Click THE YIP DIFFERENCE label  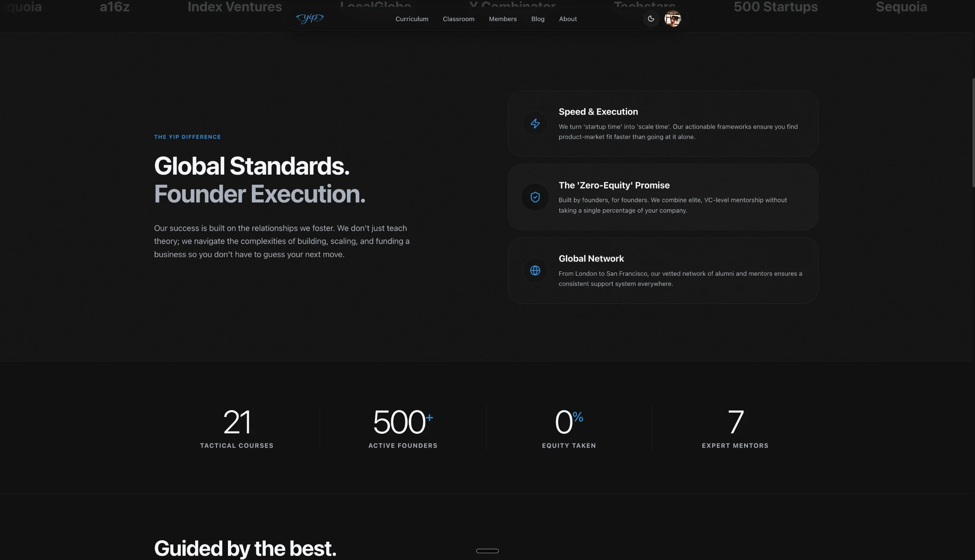187,137
